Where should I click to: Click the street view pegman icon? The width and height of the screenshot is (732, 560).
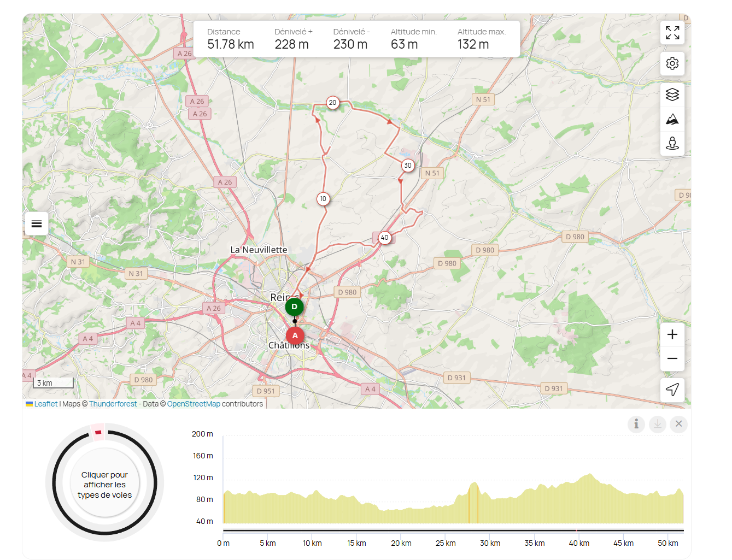pos(672,144)
